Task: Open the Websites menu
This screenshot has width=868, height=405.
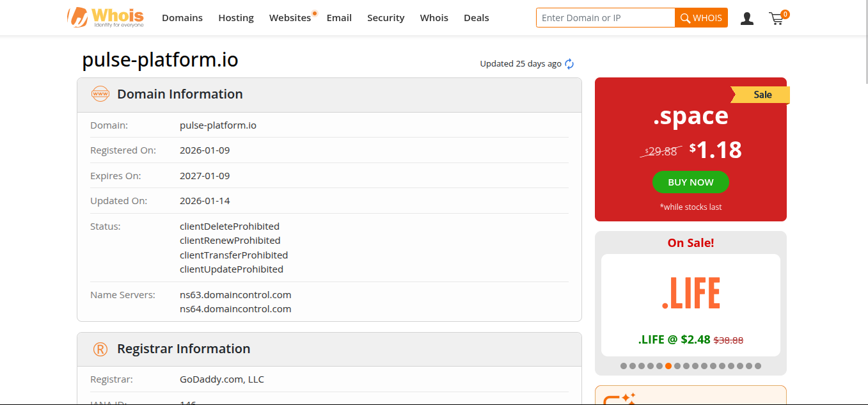Action: (290, 18)
